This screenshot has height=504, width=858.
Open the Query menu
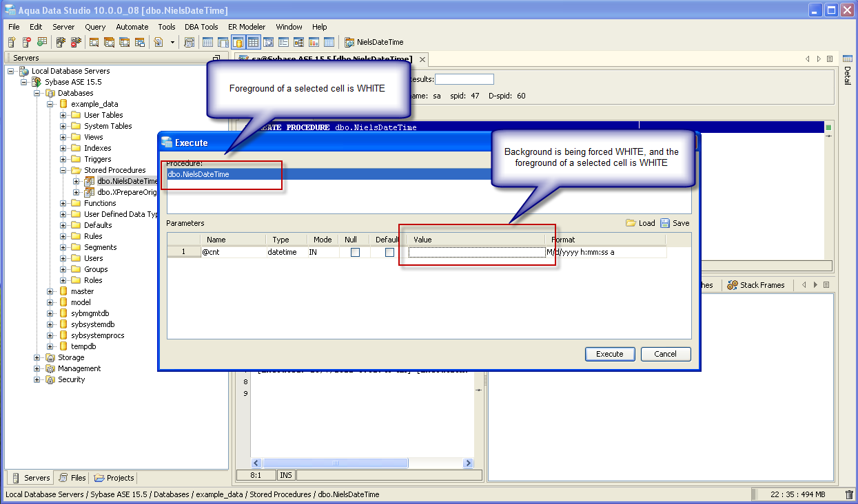click(95, 27)
